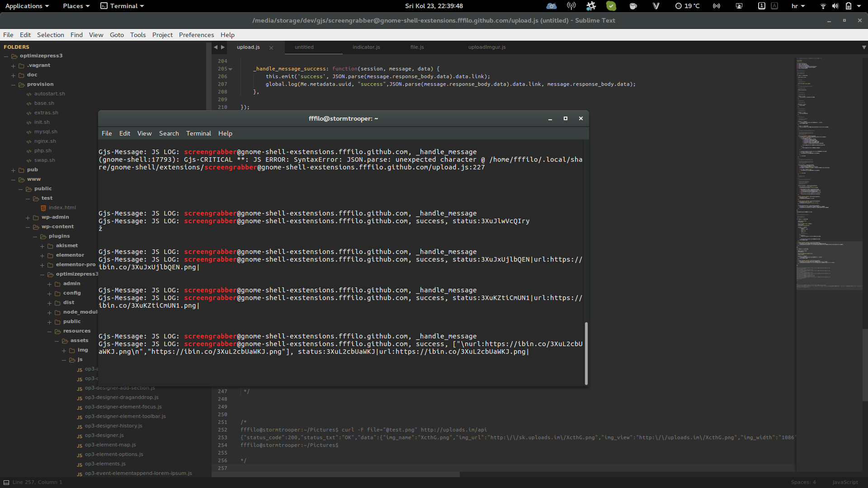868x488 pixels.
Task: Click the green checkmark tray icon
Action: [x=611, y=6]
